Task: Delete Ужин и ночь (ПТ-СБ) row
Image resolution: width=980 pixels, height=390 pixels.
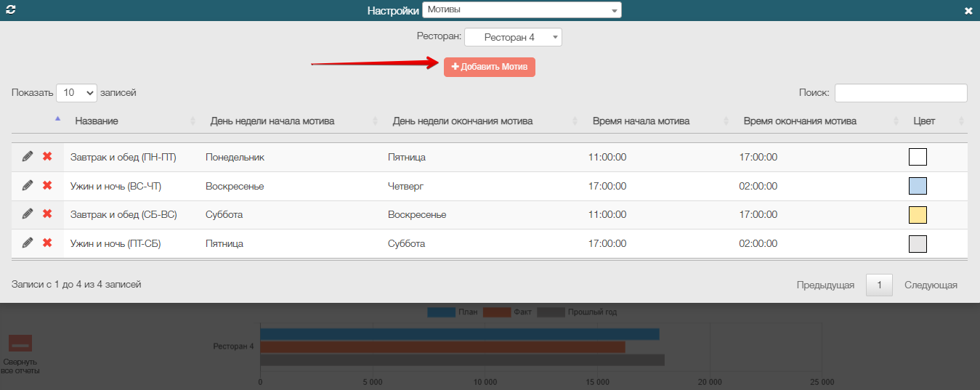Action: (x=47, y=243)
